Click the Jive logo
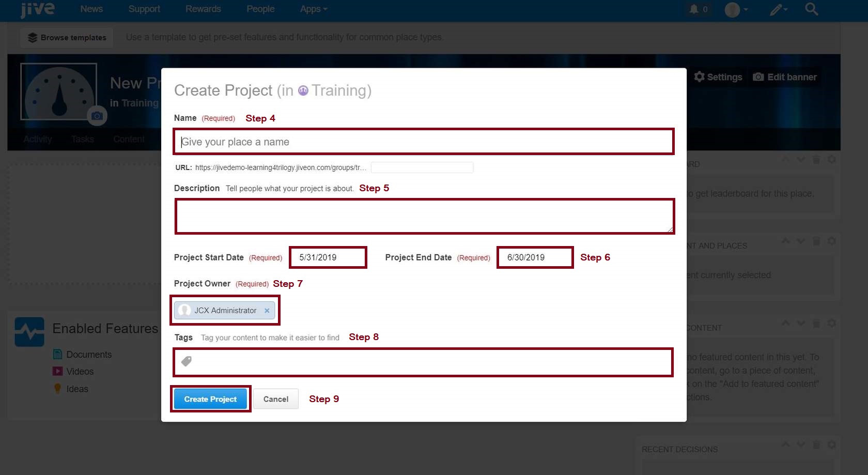 pyautogui.click(x=37, y=9)
